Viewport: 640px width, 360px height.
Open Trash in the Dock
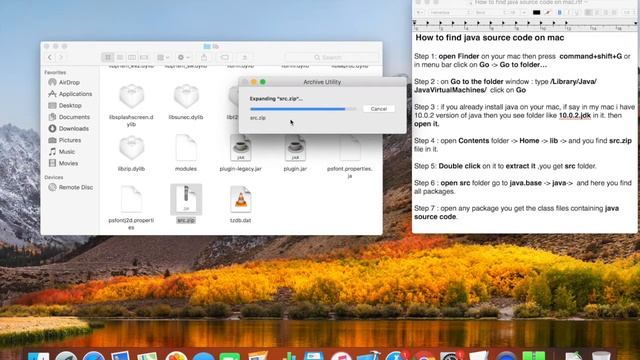601,356
